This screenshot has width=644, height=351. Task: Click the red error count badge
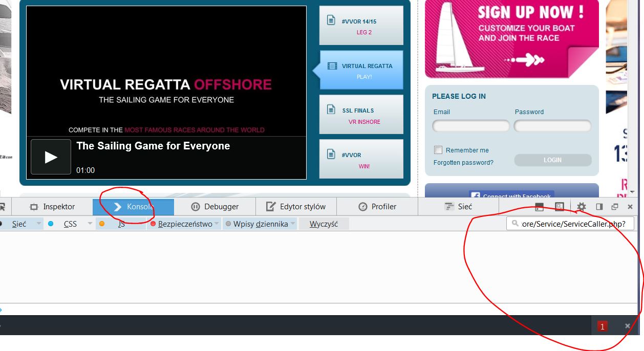click(602, 326)
